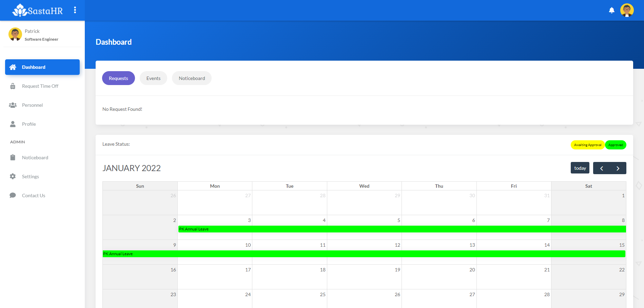
Task: Click the Dashboard page heading
Action: pyautogui.click(x=114, y=42)
